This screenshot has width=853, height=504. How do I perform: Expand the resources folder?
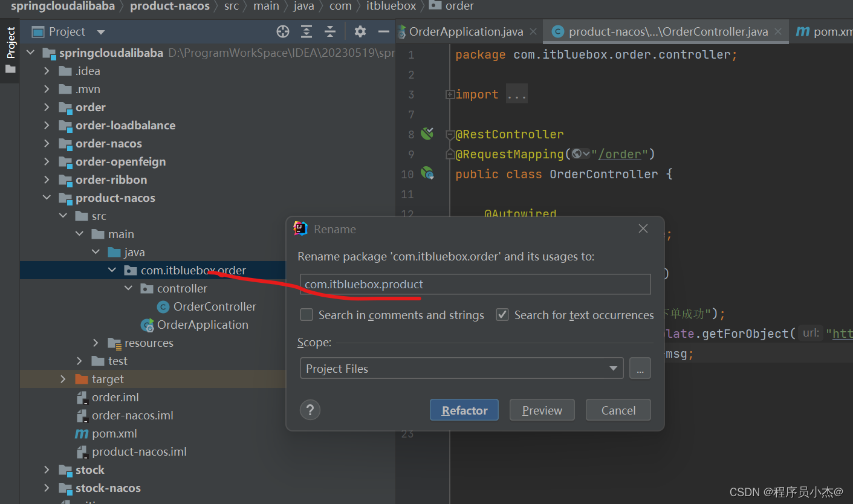(96, 343)
